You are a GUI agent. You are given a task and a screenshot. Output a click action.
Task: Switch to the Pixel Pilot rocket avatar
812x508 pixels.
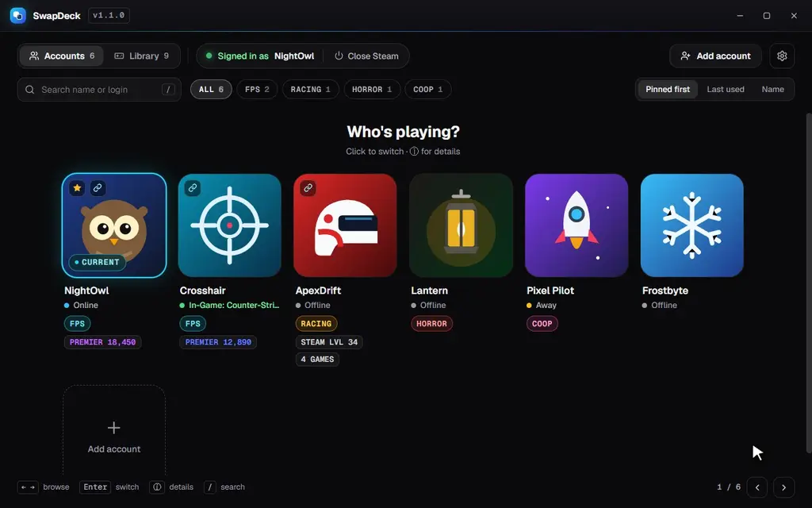pos(576,225)
